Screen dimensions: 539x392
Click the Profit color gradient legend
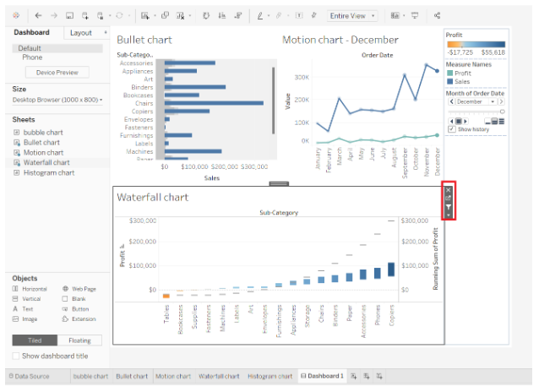[476, 45]
